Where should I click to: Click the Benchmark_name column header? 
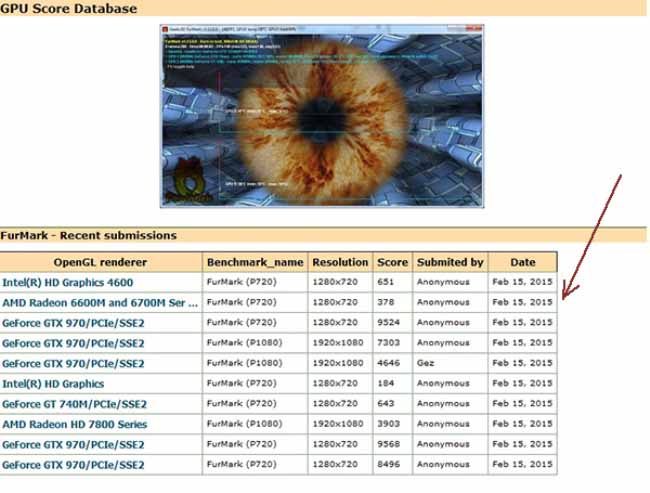[254, 262]
